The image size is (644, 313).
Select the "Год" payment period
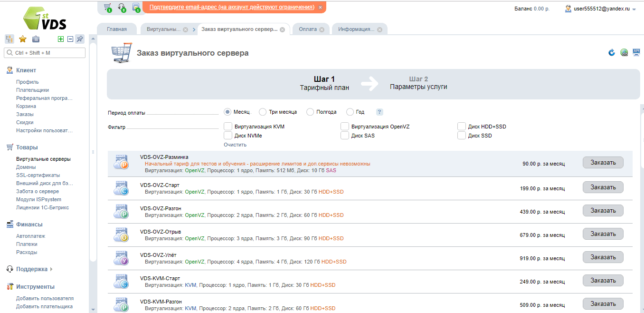click(350, 112)
